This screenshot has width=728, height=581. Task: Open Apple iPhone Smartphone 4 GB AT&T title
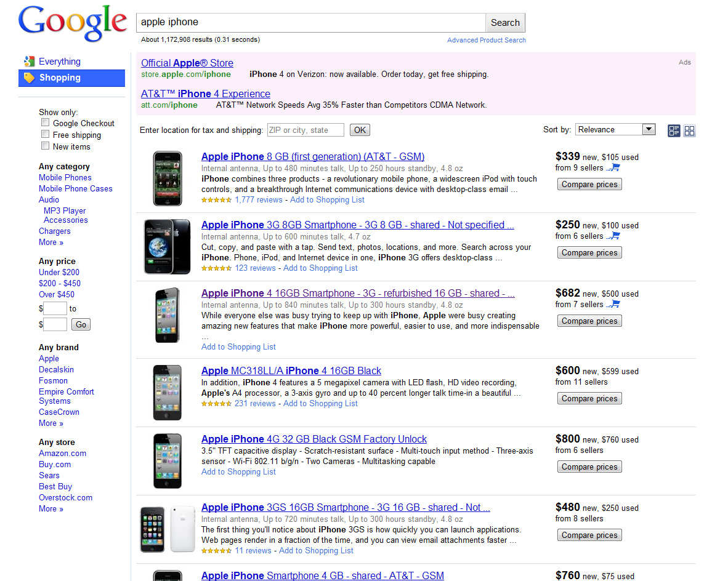(x=323, y=575)
